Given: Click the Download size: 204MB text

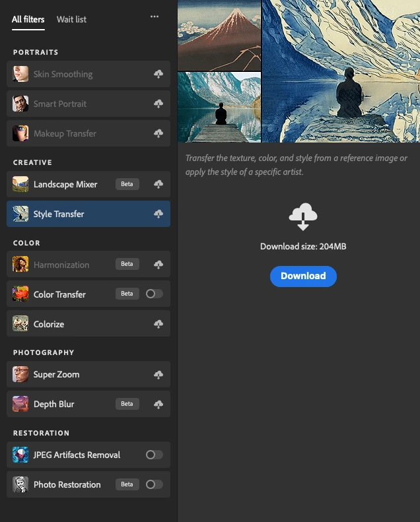Looking at the screenshot, I should [x=303, y=246].
